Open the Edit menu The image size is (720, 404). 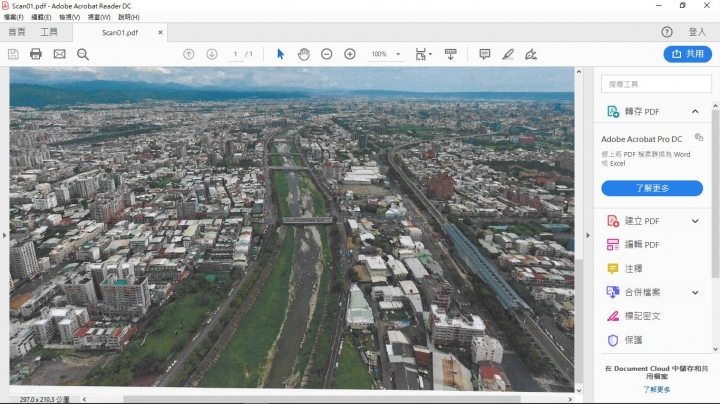point(41,17)
